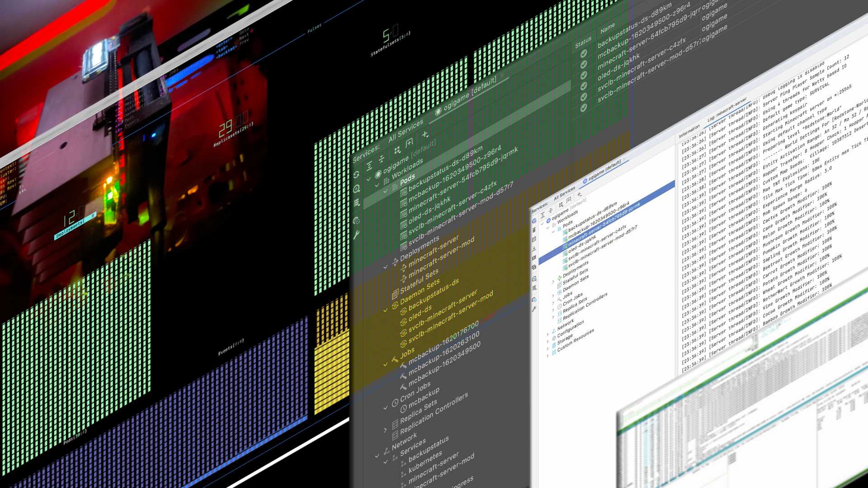
Task: Close the ogigame (default) tab in light panel
Action: tap(624, 160)
